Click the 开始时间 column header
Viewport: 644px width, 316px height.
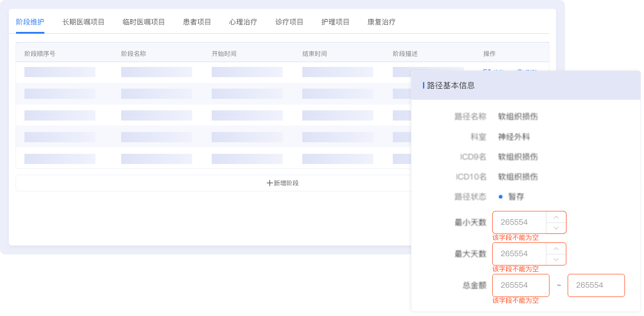(x=224, y=54)
